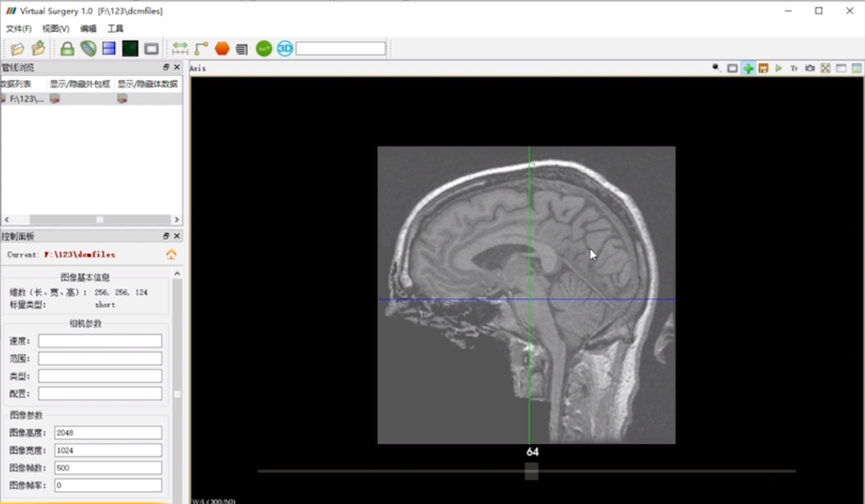865x504 pixels.
Task: Click the 图像高度 input field
Action: point(108,433)
